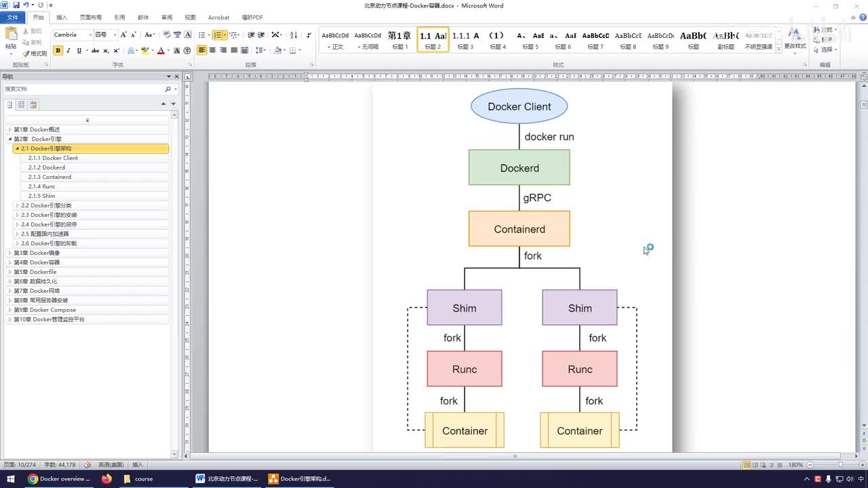Apply strikethrough formatting from the ribbon
Image resolution: width=868 pixels, height=488 pixels.
pyautogui.click(x=95, y=51)
